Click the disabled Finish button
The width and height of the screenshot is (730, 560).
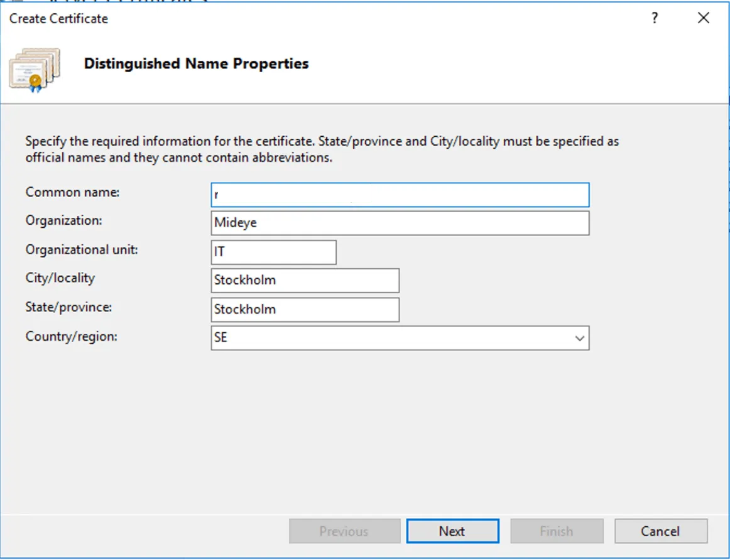click(x=557, y=530)
